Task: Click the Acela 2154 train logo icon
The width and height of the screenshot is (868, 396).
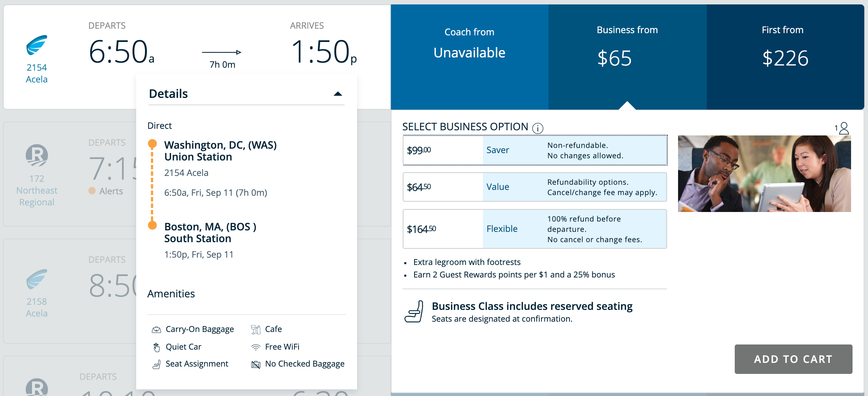Action: (37, 45)
